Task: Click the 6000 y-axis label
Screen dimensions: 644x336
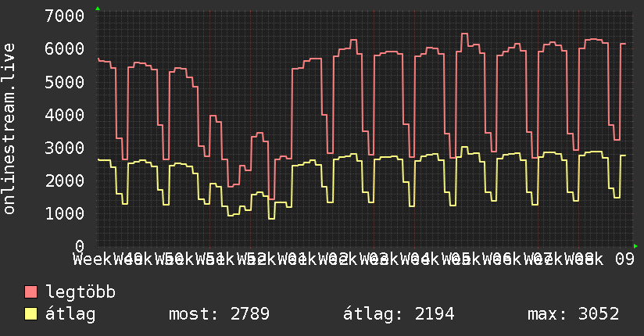Action: (x=65, y=49)
